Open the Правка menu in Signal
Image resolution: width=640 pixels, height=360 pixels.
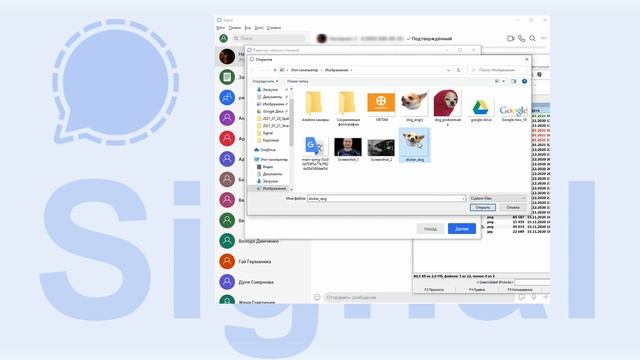[235, 28]
